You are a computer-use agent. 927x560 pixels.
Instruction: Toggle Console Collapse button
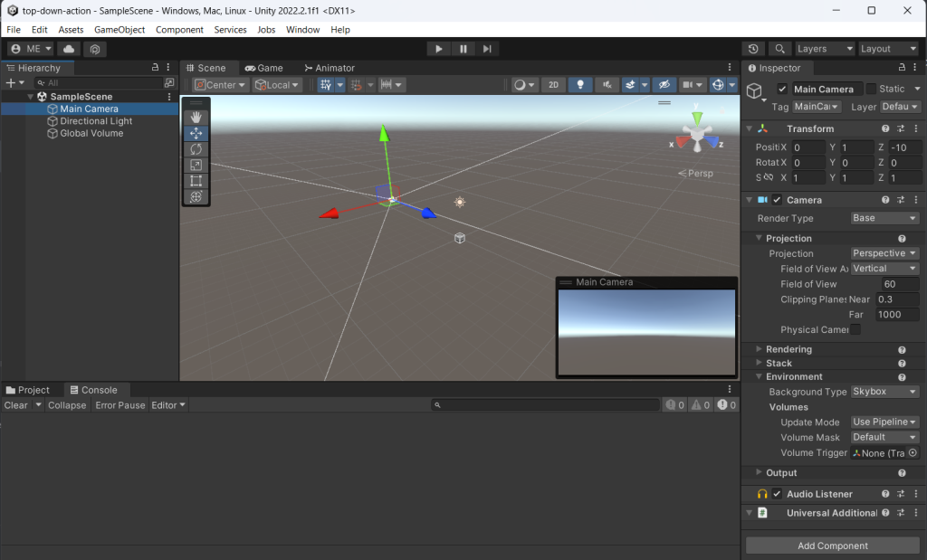(67, 405)
